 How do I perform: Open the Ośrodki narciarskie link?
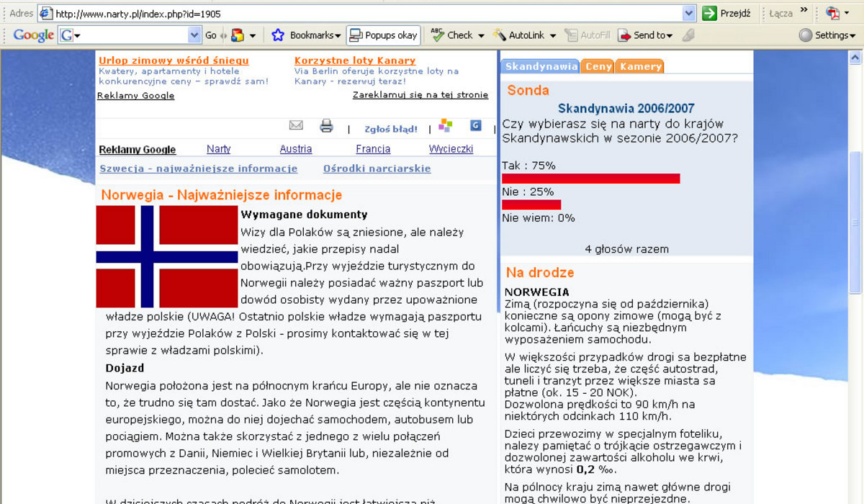[x=377, y=168]
